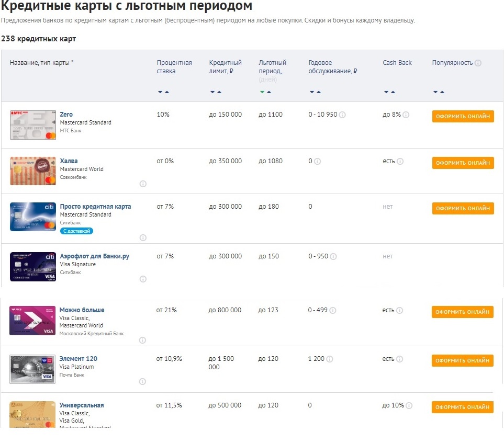Sort table using Процентная ставка arrows

coord(163,92)
